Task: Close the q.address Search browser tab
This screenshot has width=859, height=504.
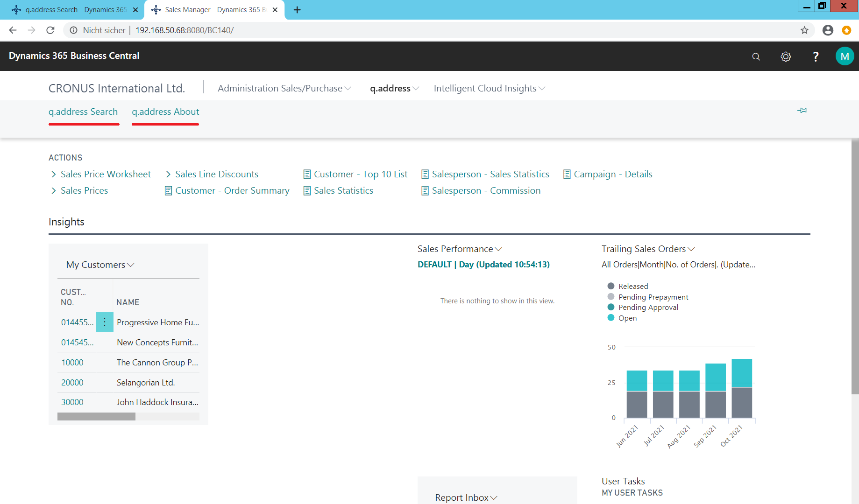Action: tap(135, 10)
